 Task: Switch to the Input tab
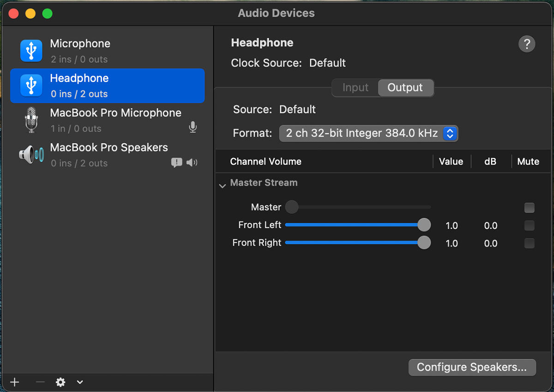click(x=355, y=88)
